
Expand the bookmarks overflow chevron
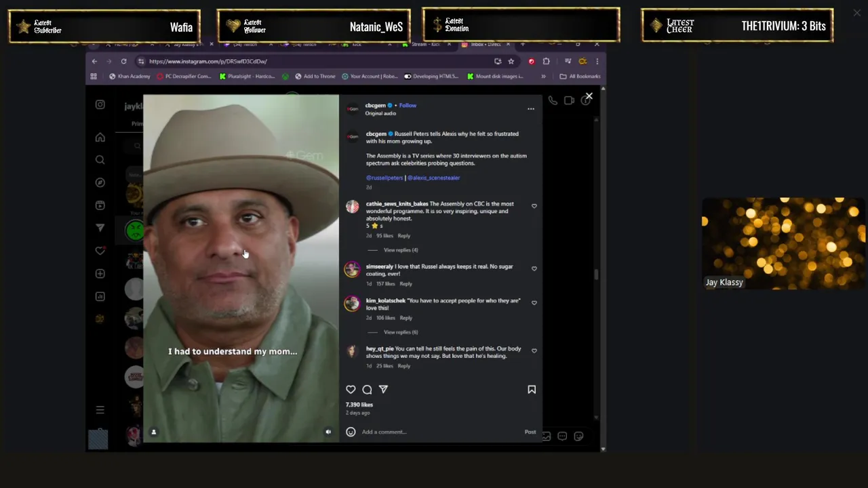(543, 77)
